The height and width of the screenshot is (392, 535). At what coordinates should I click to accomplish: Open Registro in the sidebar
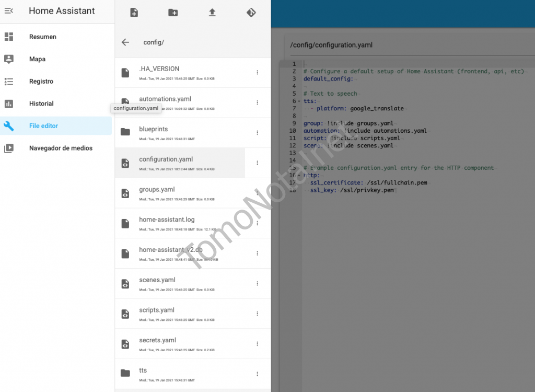pyautogui.click(x=41, y=82)
